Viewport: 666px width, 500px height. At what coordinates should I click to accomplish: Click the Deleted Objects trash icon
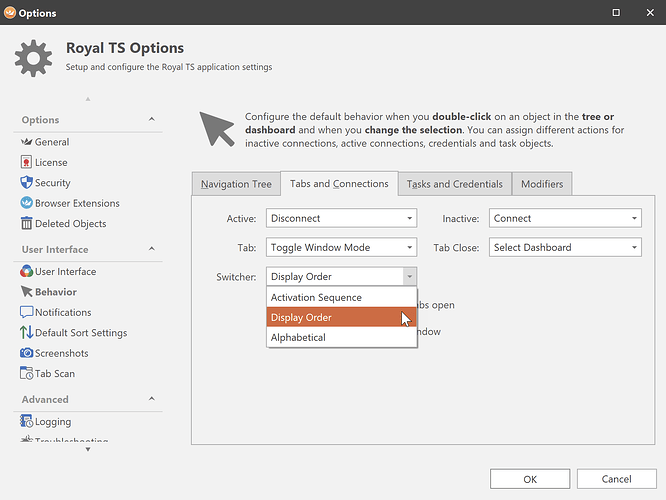[27, 224]
